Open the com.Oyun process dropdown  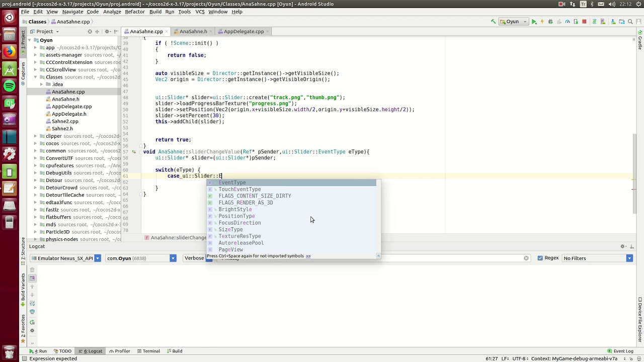[x=141, y=258]
